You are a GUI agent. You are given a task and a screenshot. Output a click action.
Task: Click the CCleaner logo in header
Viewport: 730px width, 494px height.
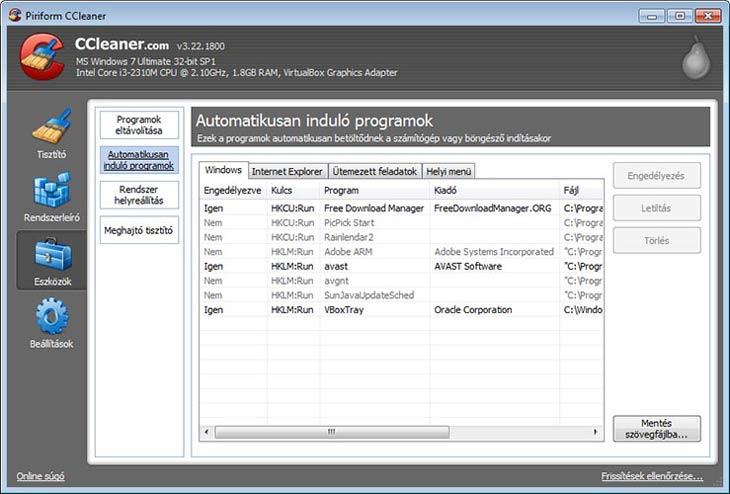pyautogui.click(x=42, y=57)
